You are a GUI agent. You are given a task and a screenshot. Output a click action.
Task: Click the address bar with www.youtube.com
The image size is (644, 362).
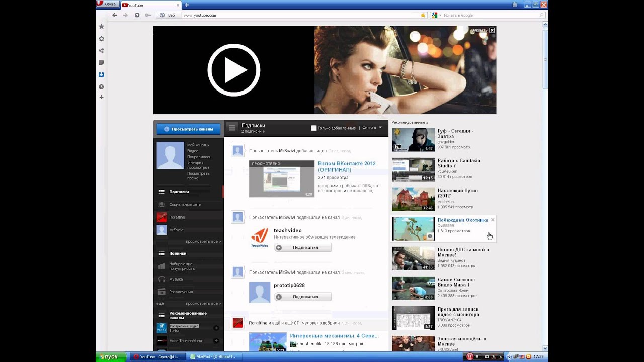pos(300,15)
